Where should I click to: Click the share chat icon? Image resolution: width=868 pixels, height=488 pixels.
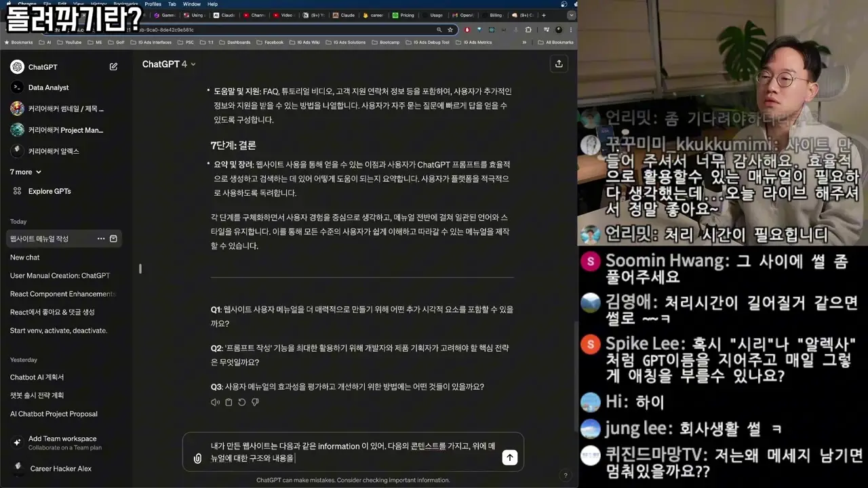tap(559, 64)
